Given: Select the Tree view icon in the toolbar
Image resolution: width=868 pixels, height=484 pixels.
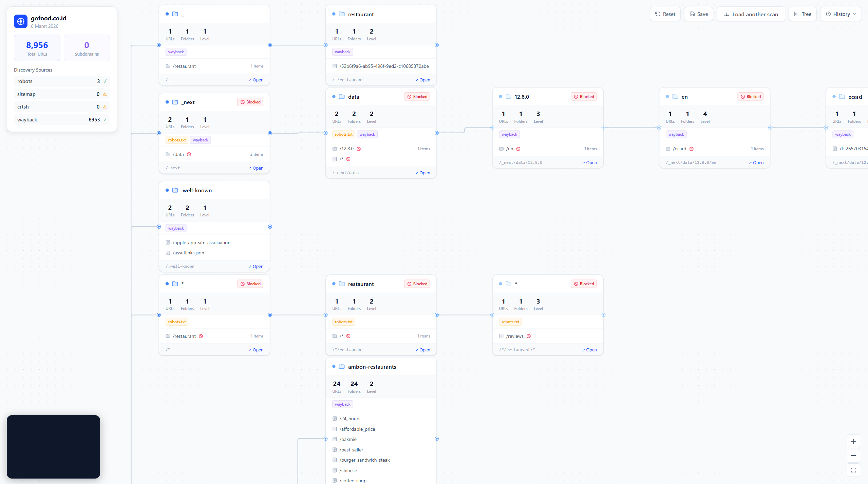Looking at the screenshot, I should (x=797, y=14).
